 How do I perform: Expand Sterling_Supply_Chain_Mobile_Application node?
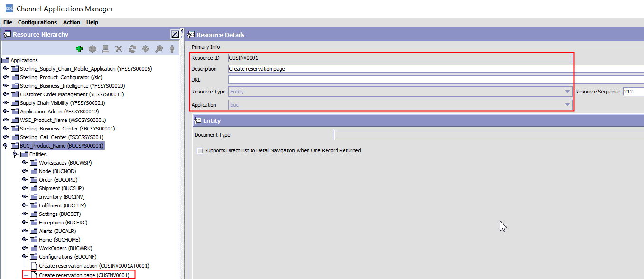point(6,69)
